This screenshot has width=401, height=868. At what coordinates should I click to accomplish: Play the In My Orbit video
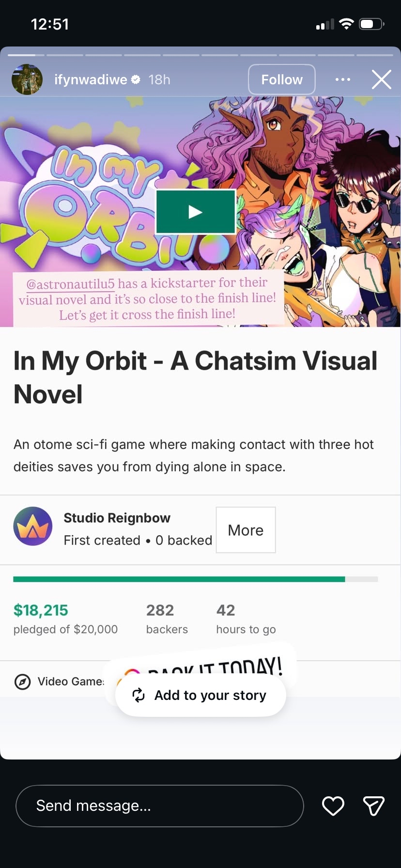click(x=196, y=212)
